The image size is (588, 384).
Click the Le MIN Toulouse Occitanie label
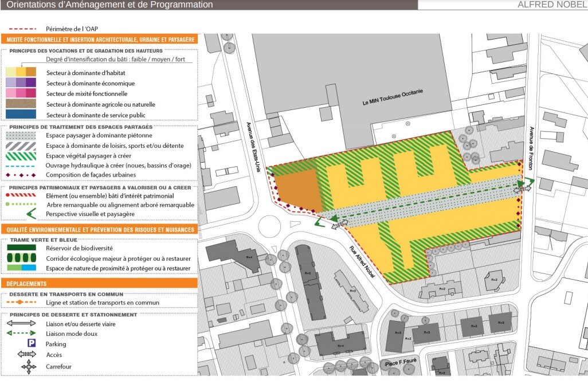click(x=393, y=97)
